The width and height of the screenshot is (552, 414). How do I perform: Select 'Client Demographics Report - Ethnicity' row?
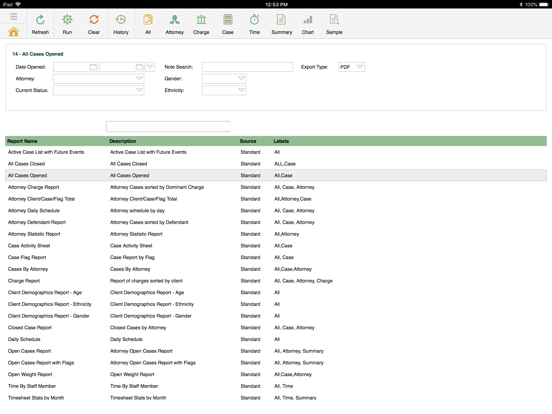[276, 304]
